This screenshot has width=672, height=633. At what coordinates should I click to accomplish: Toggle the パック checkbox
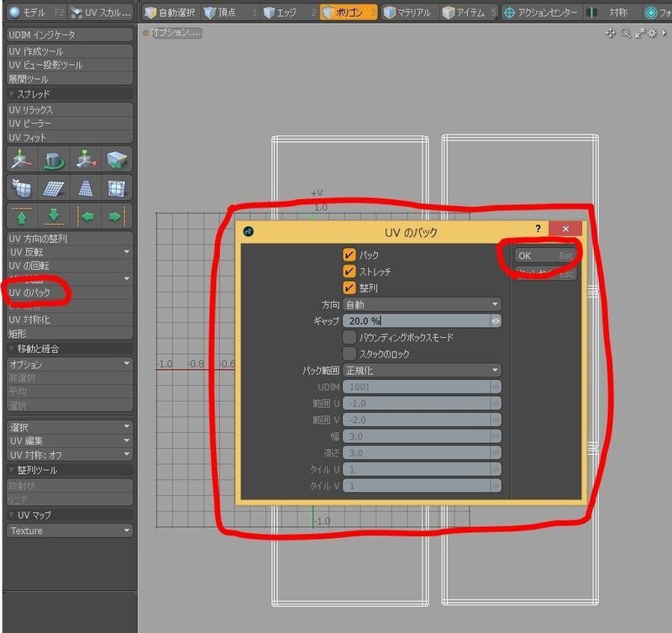(349, 255)
